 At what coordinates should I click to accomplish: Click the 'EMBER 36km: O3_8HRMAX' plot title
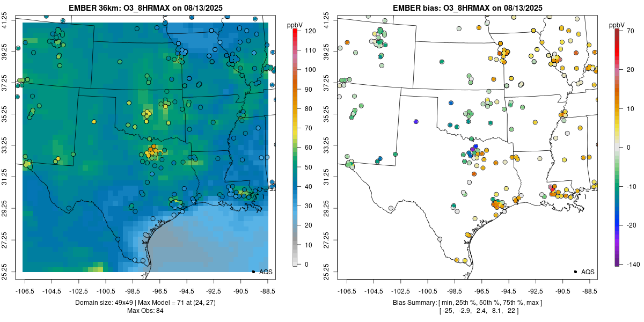click(145, 8)
